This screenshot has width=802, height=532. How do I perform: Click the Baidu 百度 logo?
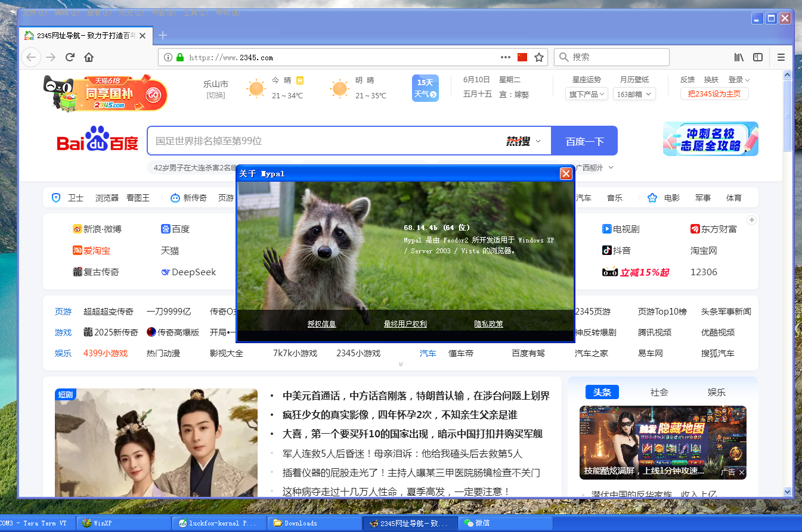[97, 139]
